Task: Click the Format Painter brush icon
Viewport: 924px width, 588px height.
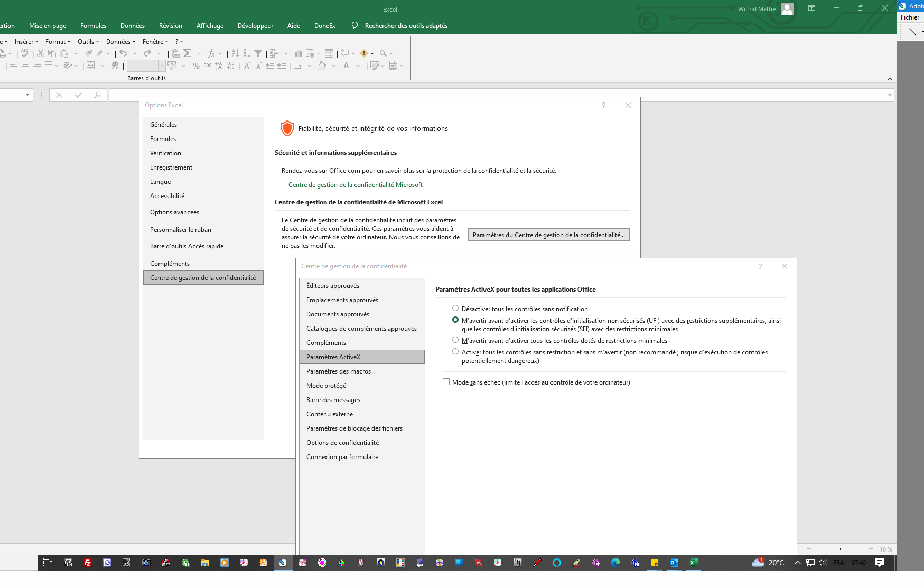Action: [x=88, y=53]
